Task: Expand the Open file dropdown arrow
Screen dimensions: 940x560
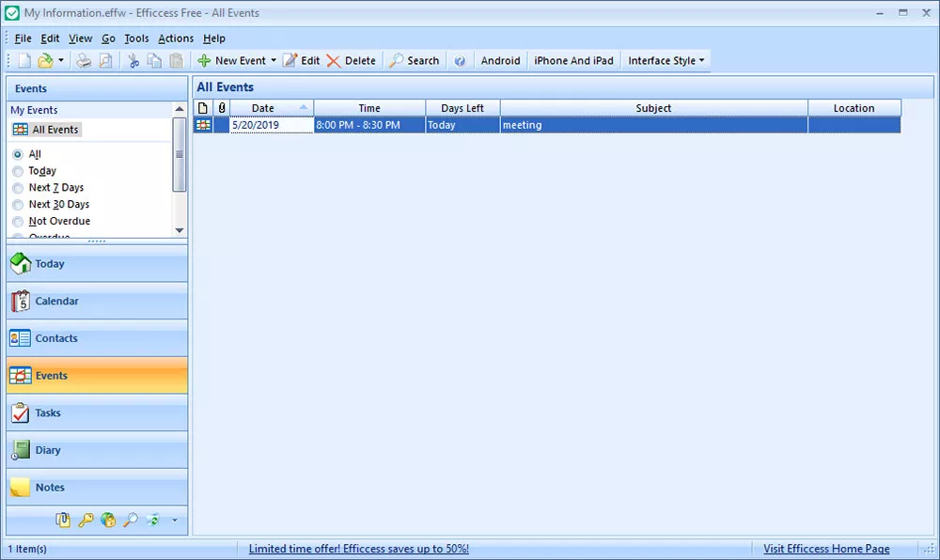Action: coord(60,60)
